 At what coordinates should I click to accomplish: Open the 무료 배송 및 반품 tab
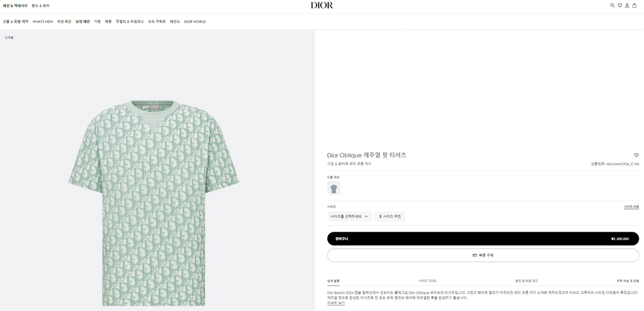627,281
